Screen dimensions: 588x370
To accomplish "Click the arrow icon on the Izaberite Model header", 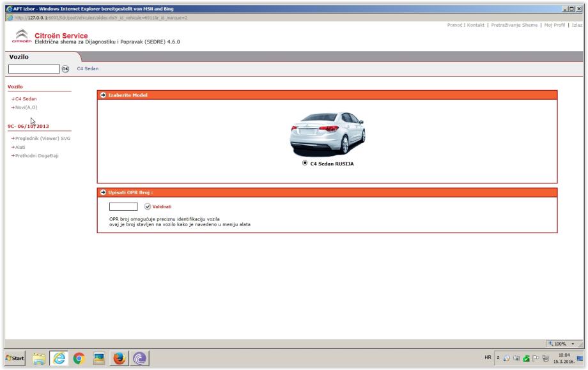I will tap(103, 95).
